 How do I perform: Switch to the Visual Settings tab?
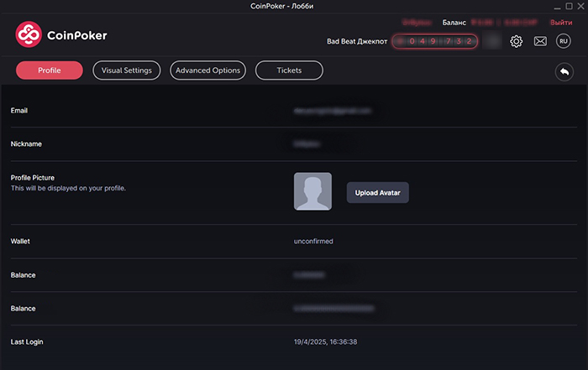(127, 70)
